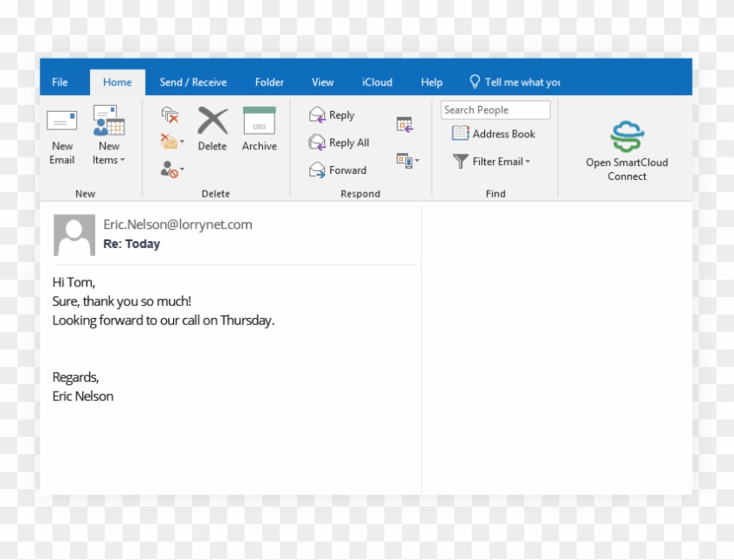Go to the View tab
The image size is (734, 560).
(322, 81)
